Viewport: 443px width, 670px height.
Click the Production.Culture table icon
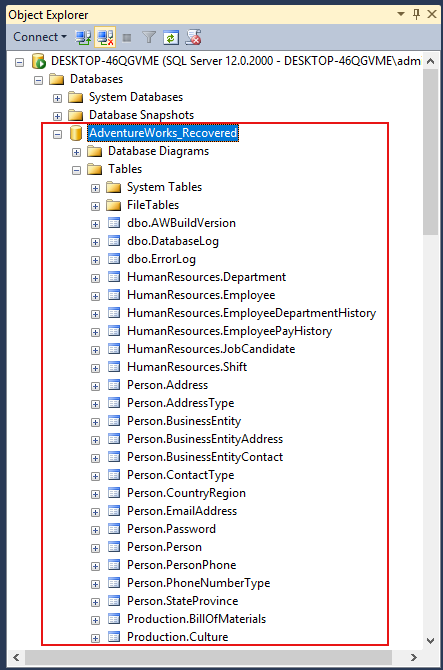tap(114, 637)
